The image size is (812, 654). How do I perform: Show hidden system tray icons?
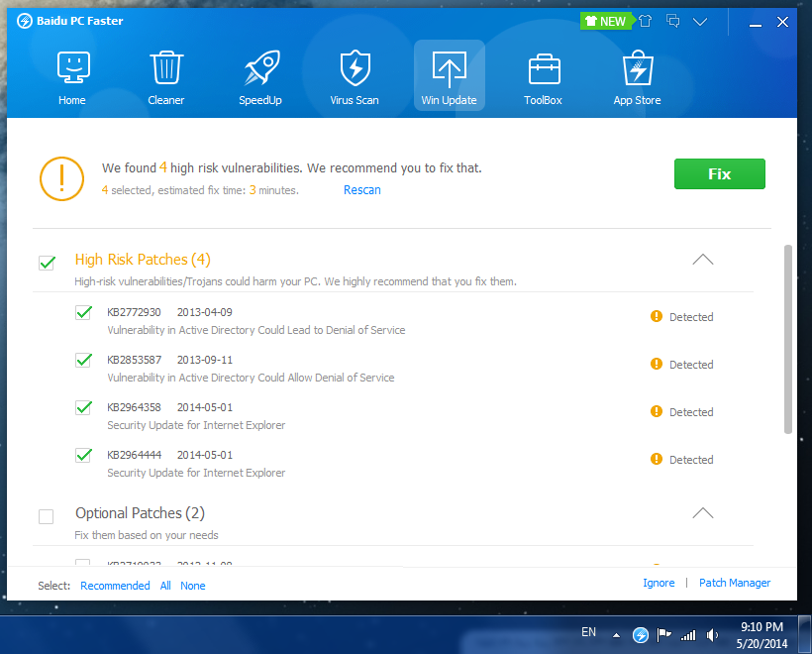(616, 635)
